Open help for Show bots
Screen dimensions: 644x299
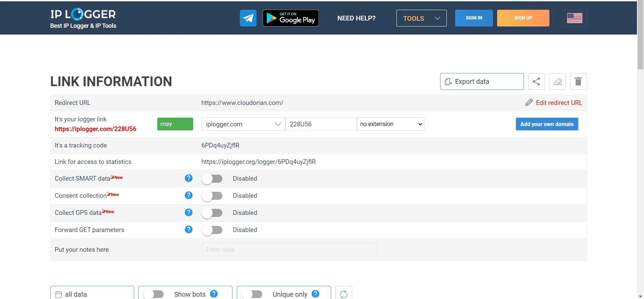[x=214, y=294]
